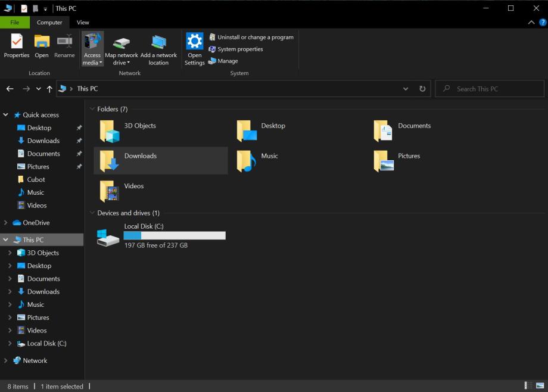
Task: Switch to details view in status bar
Action: coord(528,386)
